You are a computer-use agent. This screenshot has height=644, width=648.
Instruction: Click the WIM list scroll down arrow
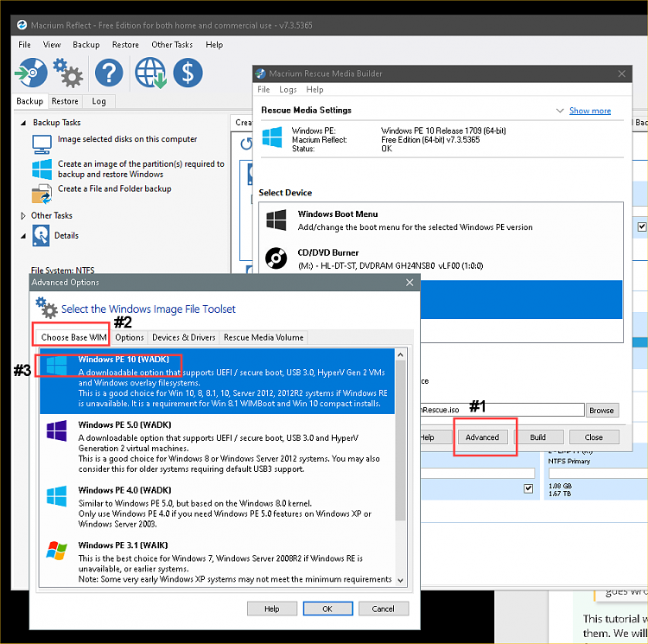pos(400,580)
